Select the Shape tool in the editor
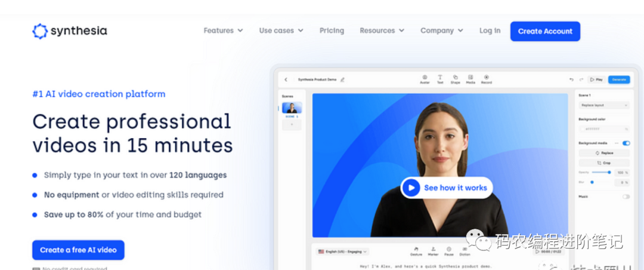Viewport: 644px width, 270px height. [455, 79]
